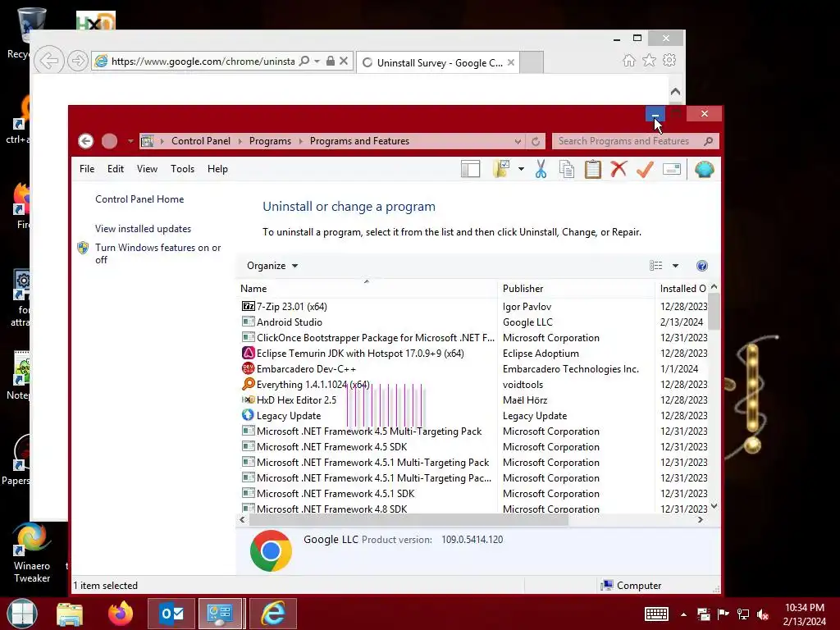Open recent locations dropdown arrow
This screenshot has height=630, width=840.
coord(130,141)
